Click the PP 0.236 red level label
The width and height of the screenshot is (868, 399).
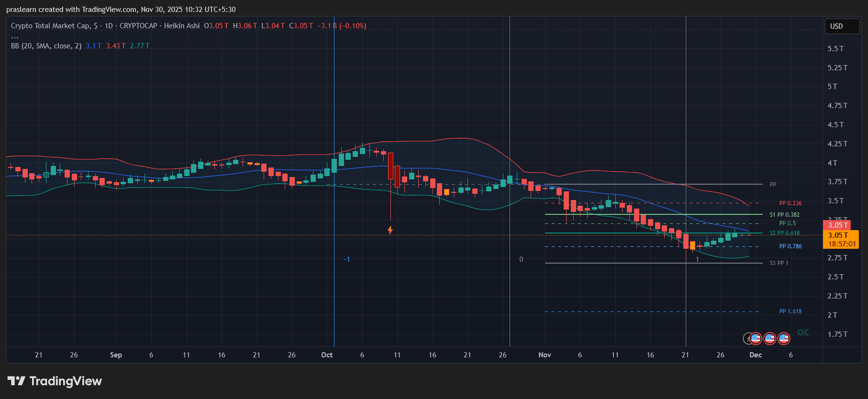coord(790,203)
